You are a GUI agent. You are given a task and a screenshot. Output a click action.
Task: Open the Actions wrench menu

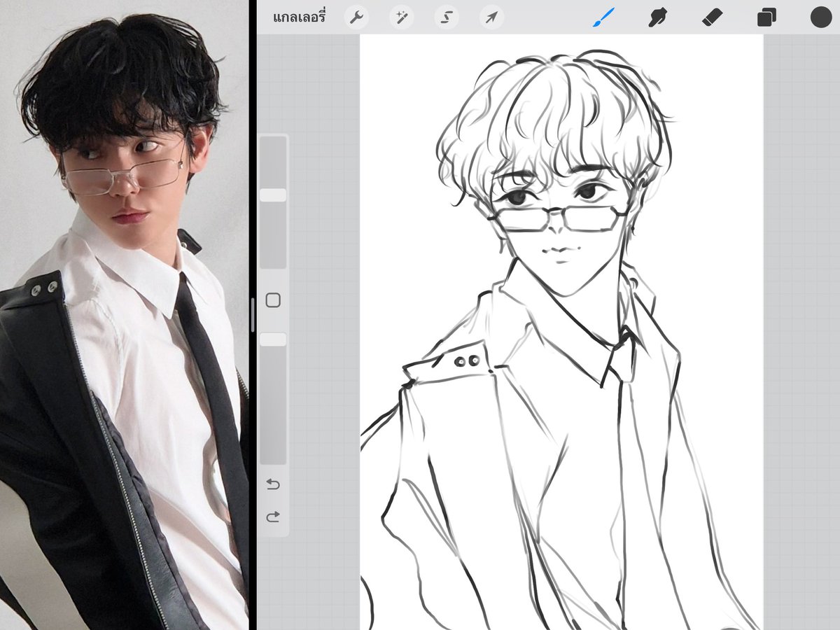click(x=357, y=17)
